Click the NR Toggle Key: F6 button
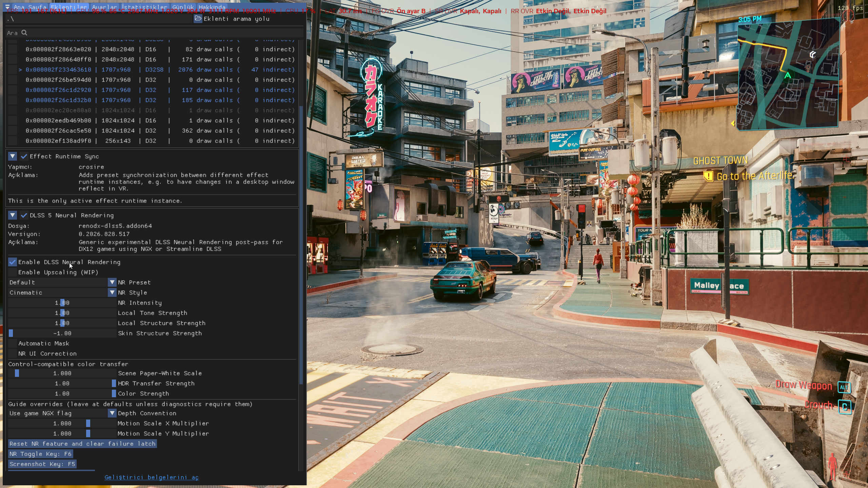The height and width of the screenshot is (488, 868). point(41,454)
